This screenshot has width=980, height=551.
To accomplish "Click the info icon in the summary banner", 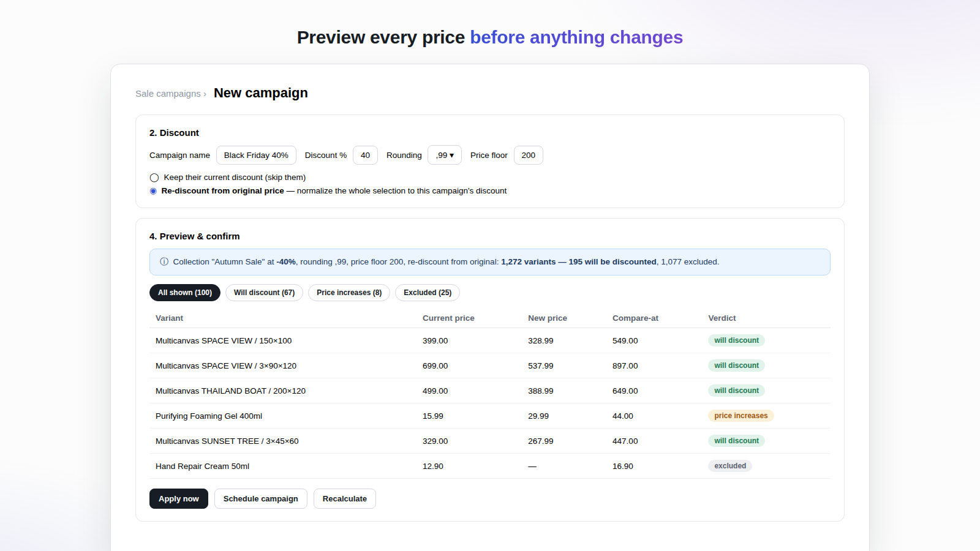I will point(164,261).
